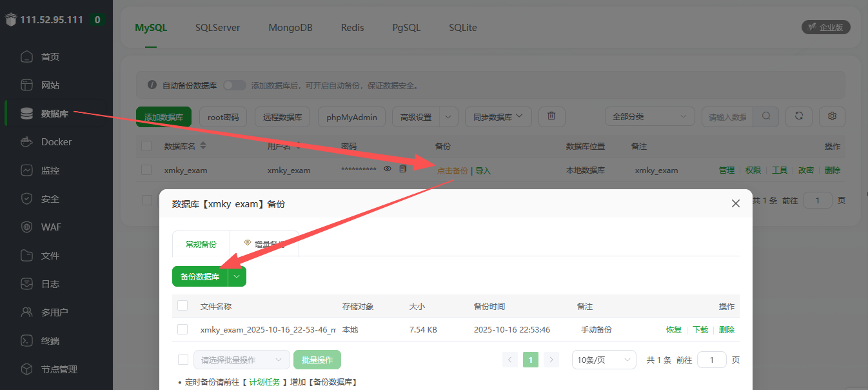Show password with the eye icon
The width and height of the screenshot is (868, 390).
click(388, 169)
